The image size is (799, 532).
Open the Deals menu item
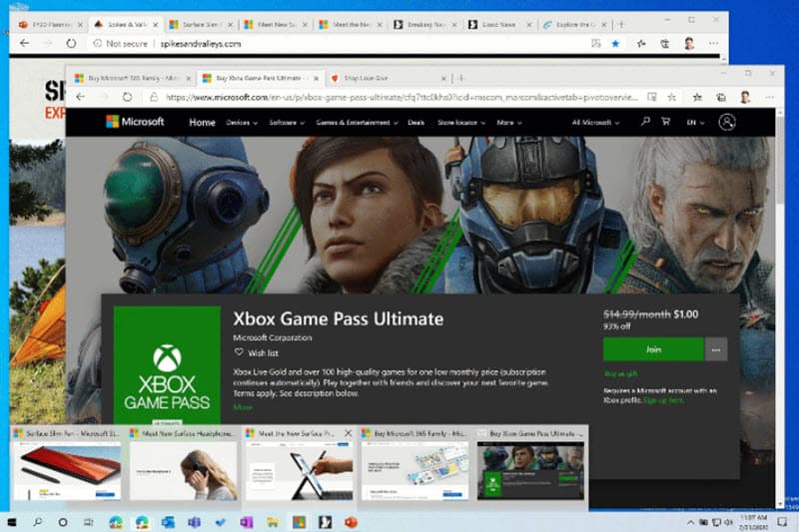click(415, 123)
